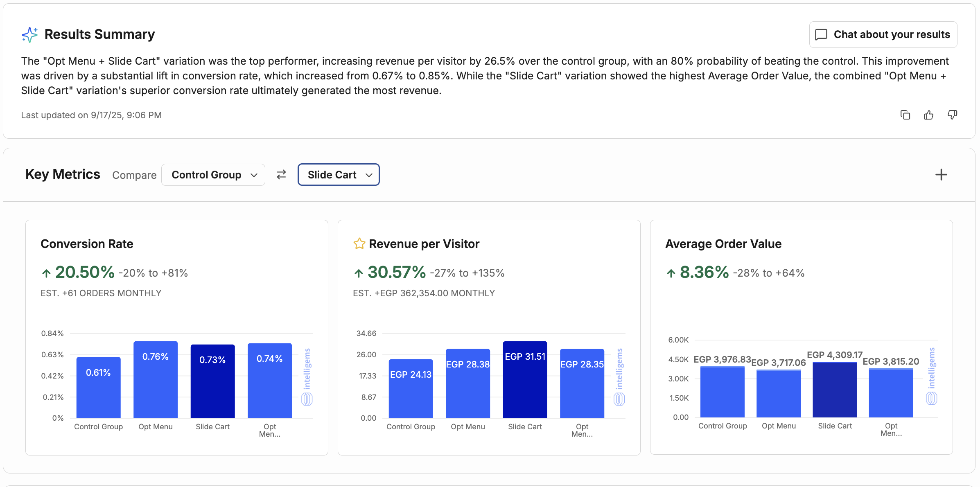Click the Opt Menu bar showing EGP 28.38
The width and height of the screenshot is (980, 487).
pyautogui.click(x=467, y=383)
